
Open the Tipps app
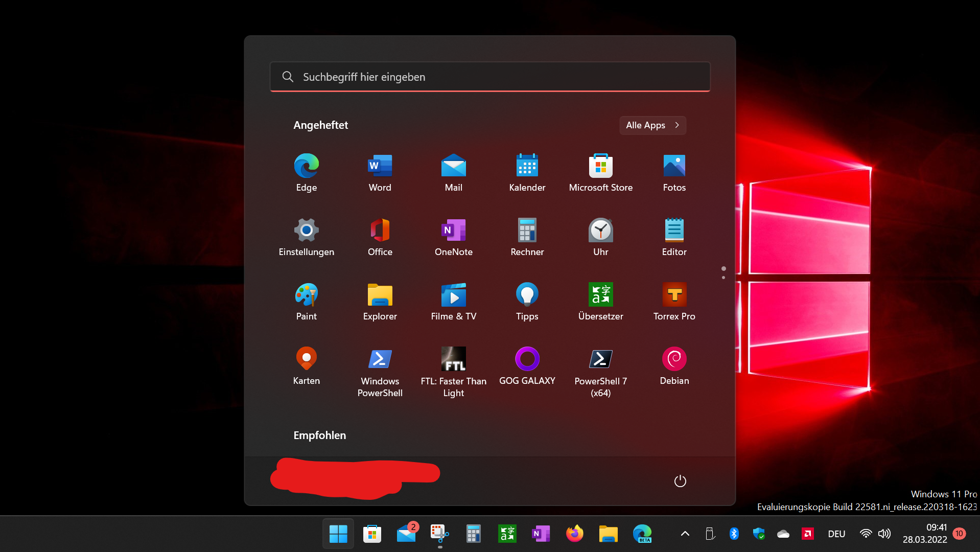527,302
